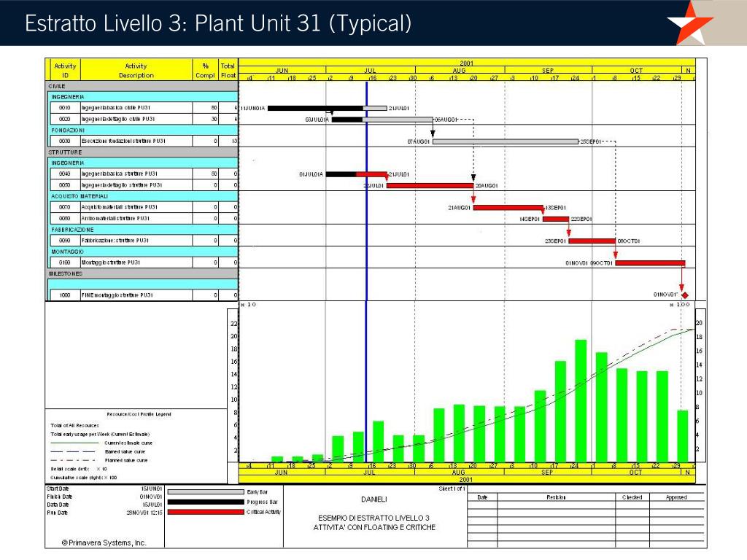The height and width of the screenshot is (560, 747).
Task: Click the Run Date value 28NOV01 12:15
Action: point(144,513)
